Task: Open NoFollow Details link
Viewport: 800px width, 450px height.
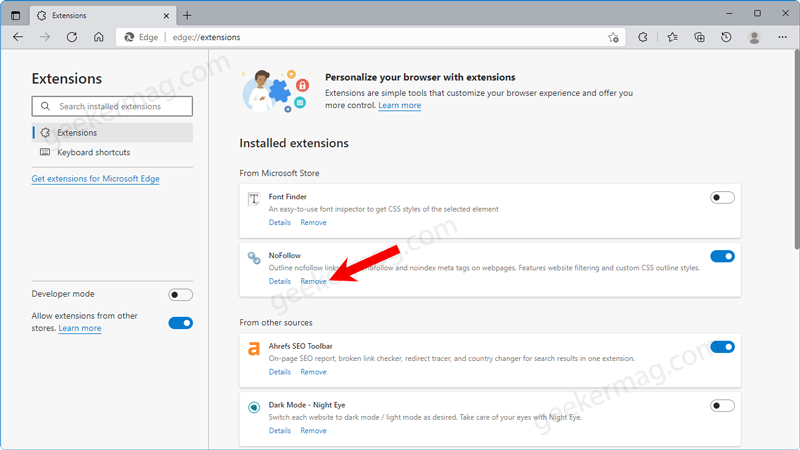Action: click(x=280, y=281)
